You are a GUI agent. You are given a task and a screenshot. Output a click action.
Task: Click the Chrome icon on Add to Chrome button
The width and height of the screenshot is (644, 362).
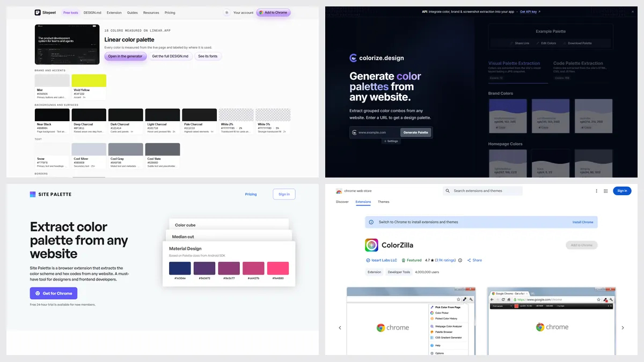[261, 12]
